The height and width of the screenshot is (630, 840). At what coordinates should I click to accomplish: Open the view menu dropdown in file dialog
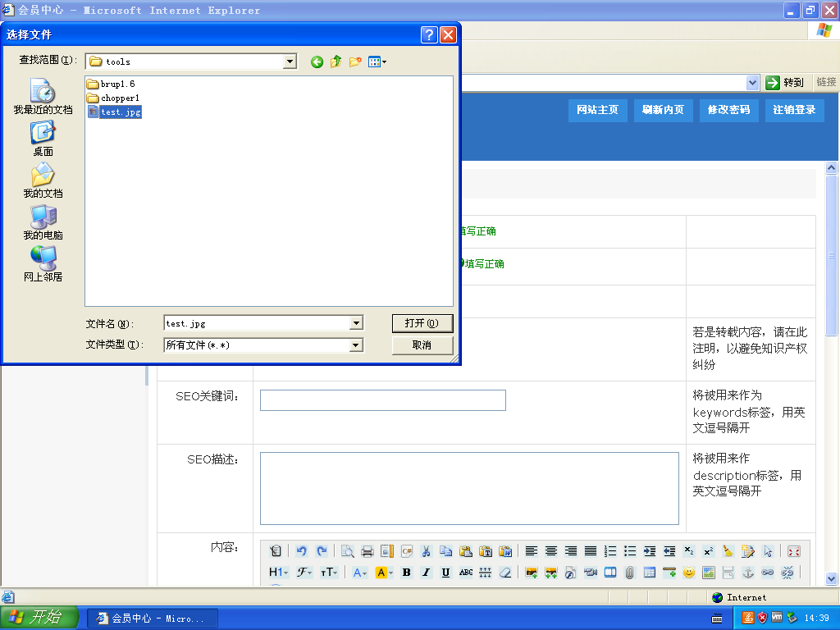377,62
